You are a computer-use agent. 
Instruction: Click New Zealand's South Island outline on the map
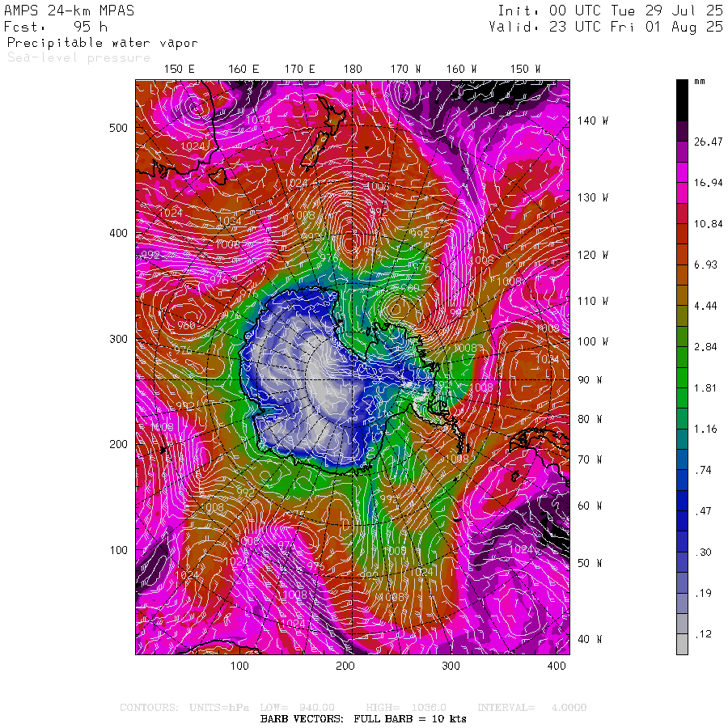(315, 151)
